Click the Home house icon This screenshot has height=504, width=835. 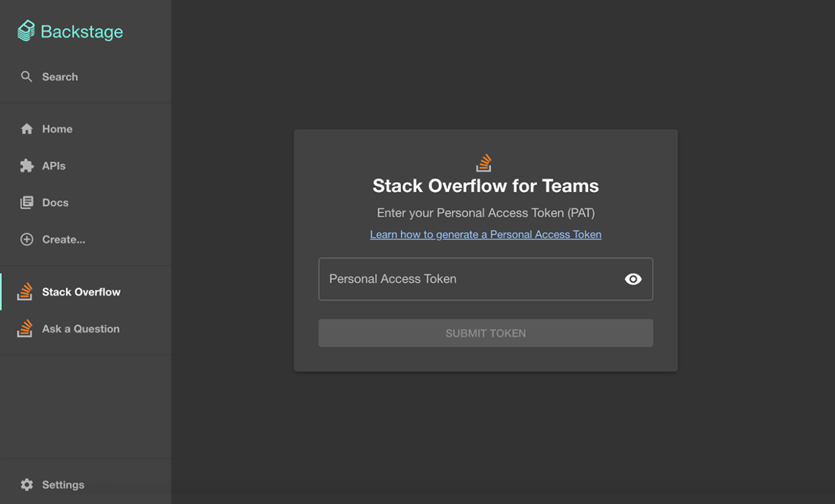point(26,129)
